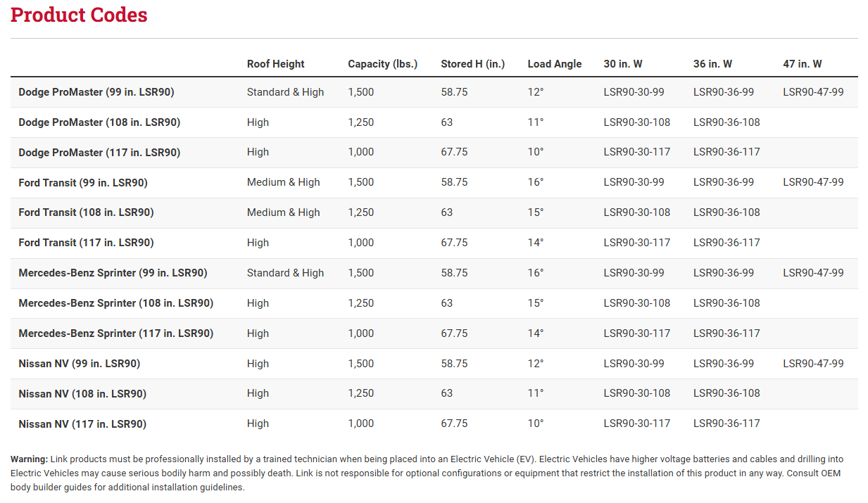Click 16° load angle in Ford Transit 99 row
The height and width of the screenshot is (503, 868).
[536, 182]
